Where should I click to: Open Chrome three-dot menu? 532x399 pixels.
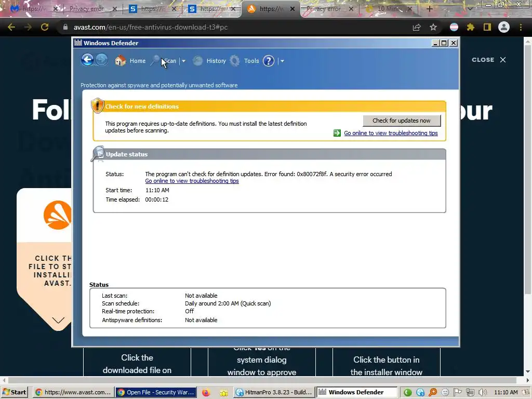(x=521, y=27)
